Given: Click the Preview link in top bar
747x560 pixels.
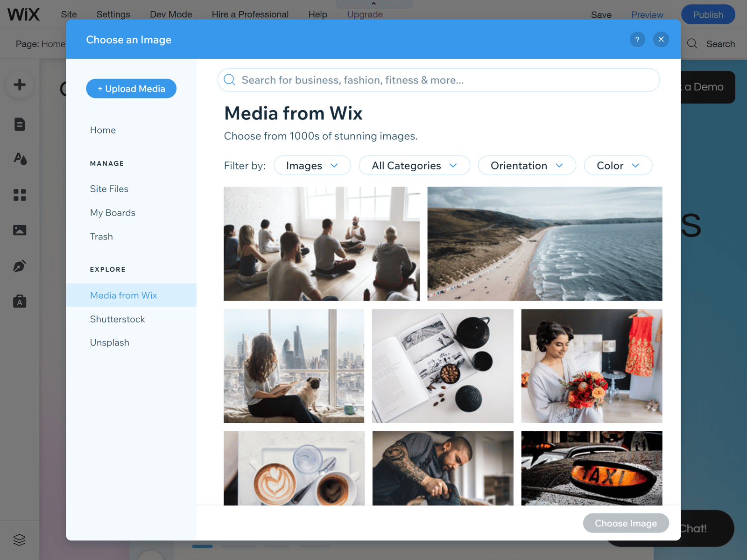Looking at the screenshot, I should click(x=647, y=15).
